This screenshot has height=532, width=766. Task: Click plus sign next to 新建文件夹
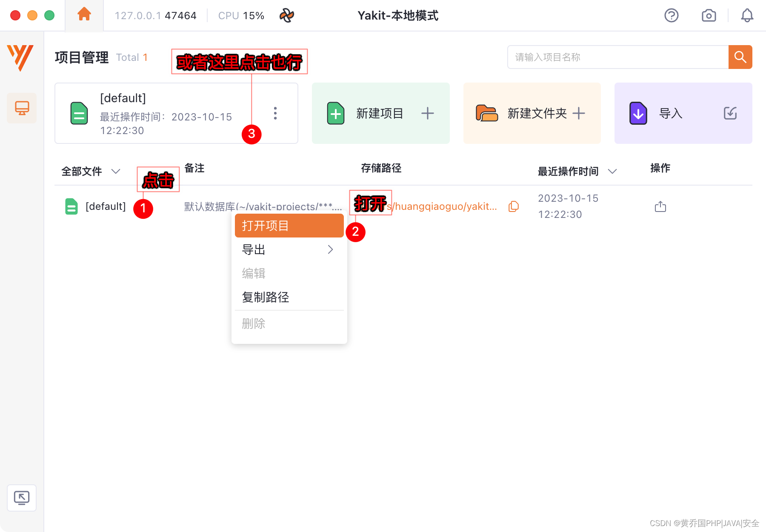coord(579,113)
